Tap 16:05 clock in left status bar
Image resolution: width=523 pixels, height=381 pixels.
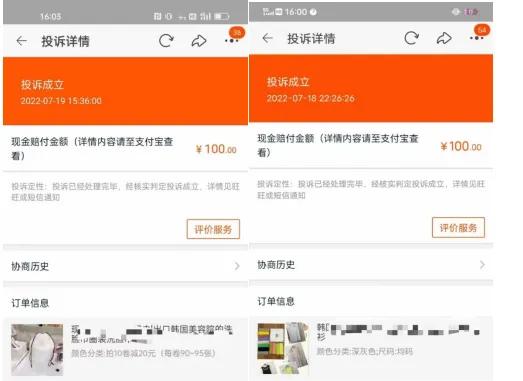pyautogui.click(x=50, y=16)
